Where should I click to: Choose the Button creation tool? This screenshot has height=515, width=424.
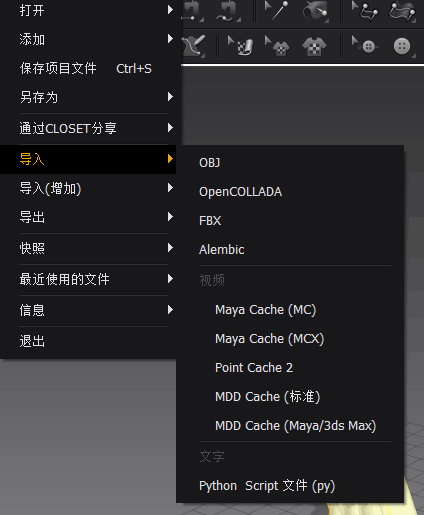(x=403, y=46)
